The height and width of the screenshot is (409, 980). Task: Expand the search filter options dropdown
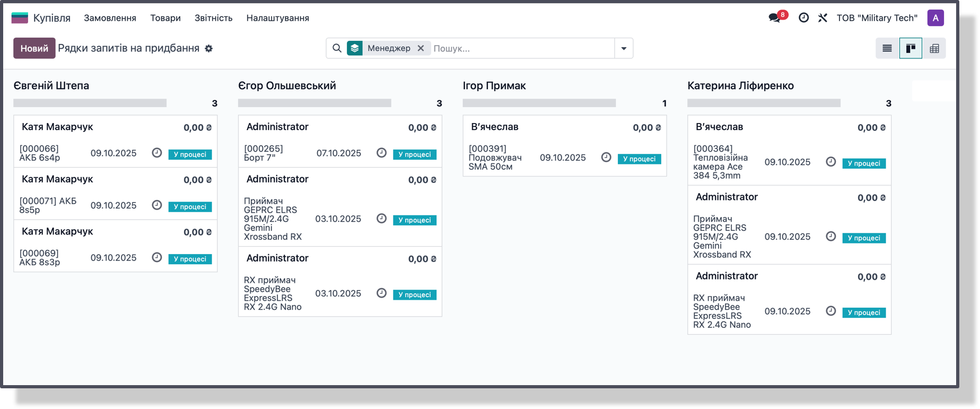(624, 48)
